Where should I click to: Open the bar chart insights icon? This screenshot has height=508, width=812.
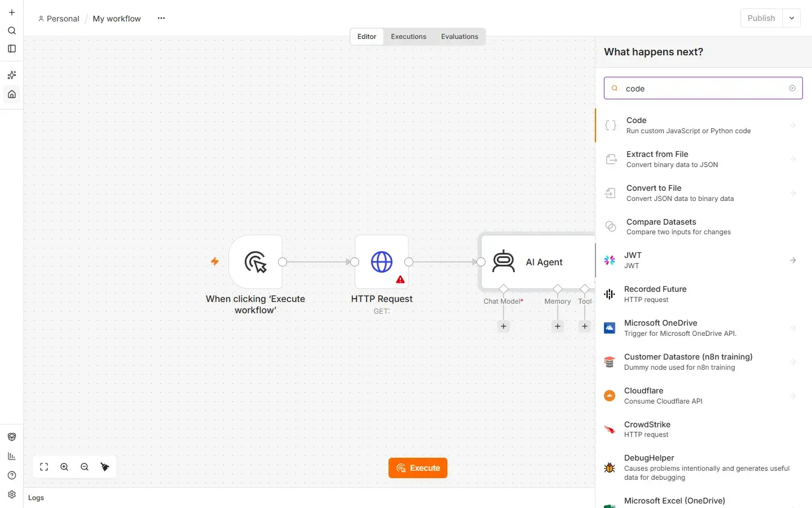tap(12, 456)
